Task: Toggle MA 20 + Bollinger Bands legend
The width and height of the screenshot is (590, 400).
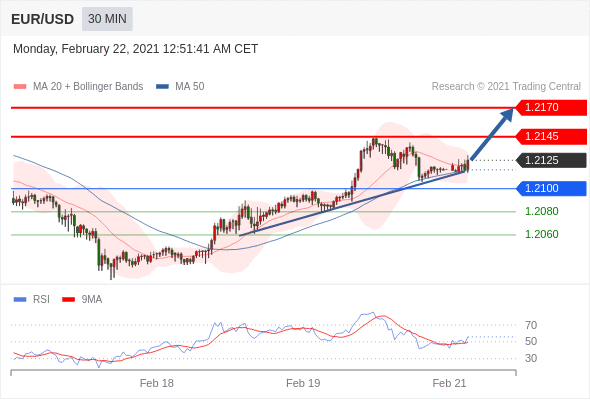Action: point(78,87)
